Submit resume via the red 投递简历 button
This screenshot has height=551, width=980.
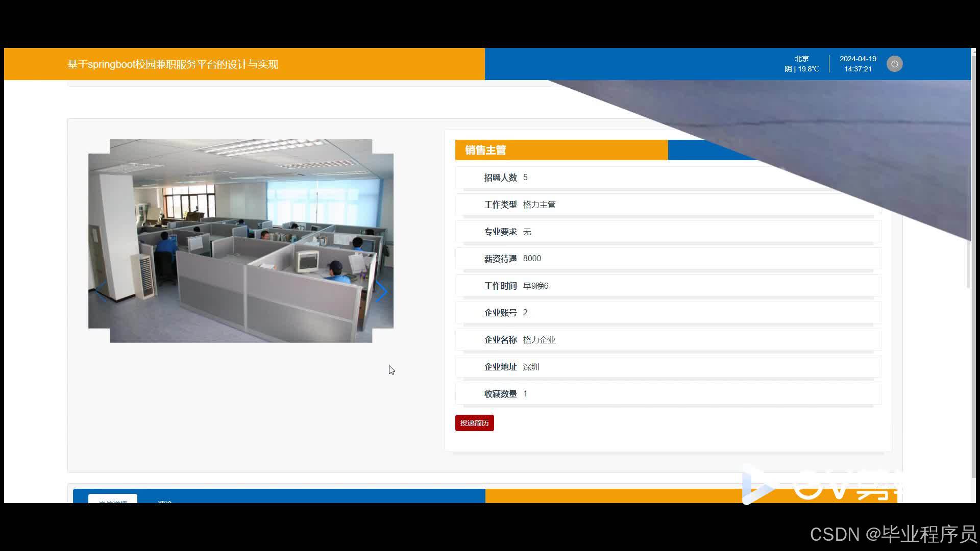pyautogui.click(x=474, y=423)
